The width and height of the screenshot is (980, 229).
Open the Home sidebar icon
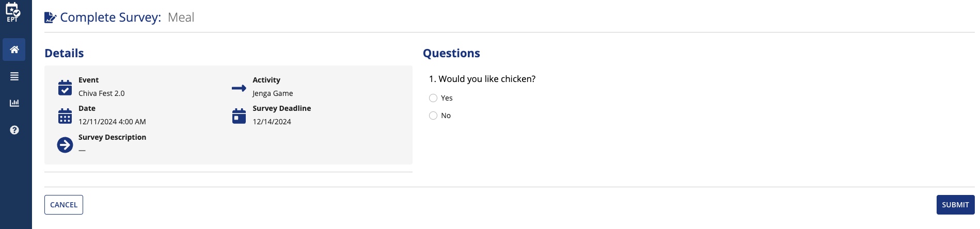(x=14, y=50)
